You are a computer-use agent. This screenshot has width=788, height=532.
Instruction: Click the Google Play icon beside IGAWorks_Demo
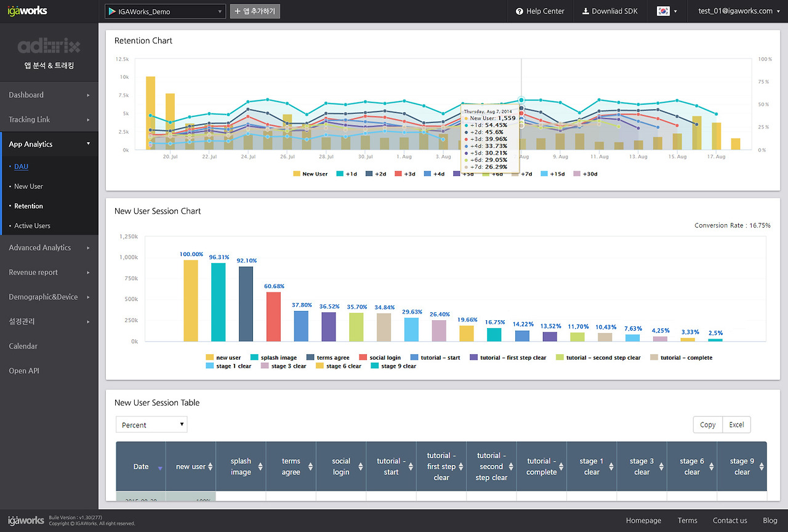(111, 11)
